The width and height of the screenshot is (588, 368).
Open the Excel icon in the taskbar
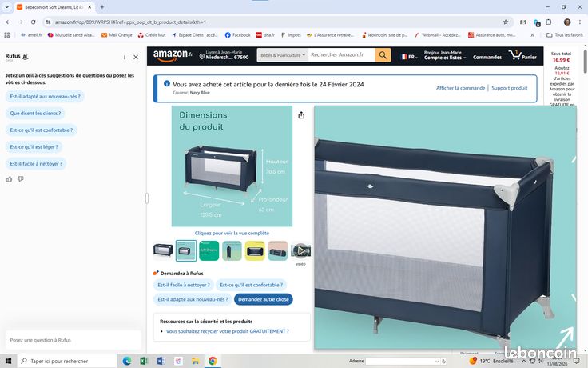(x=144, y=361)
